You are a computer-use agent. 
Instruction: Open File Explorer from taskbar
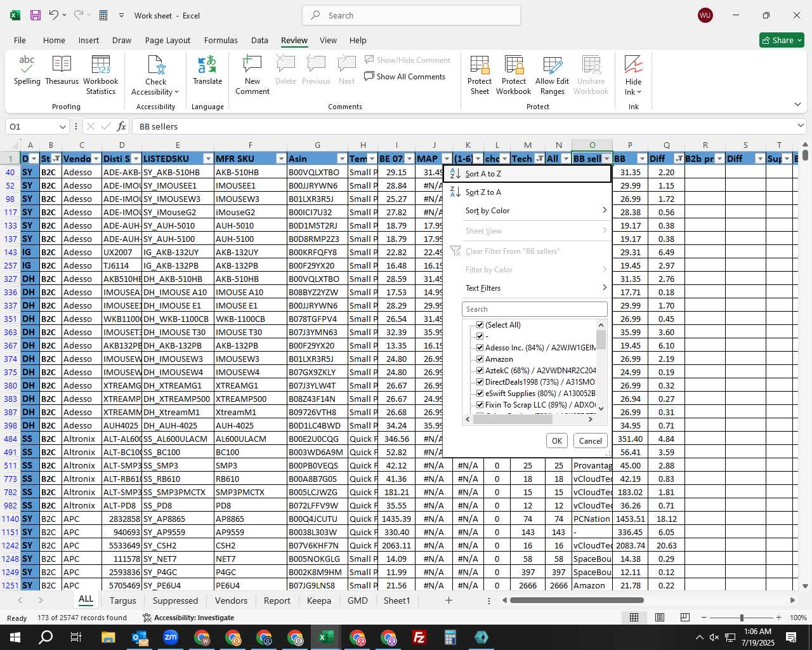tap(108, 637)
